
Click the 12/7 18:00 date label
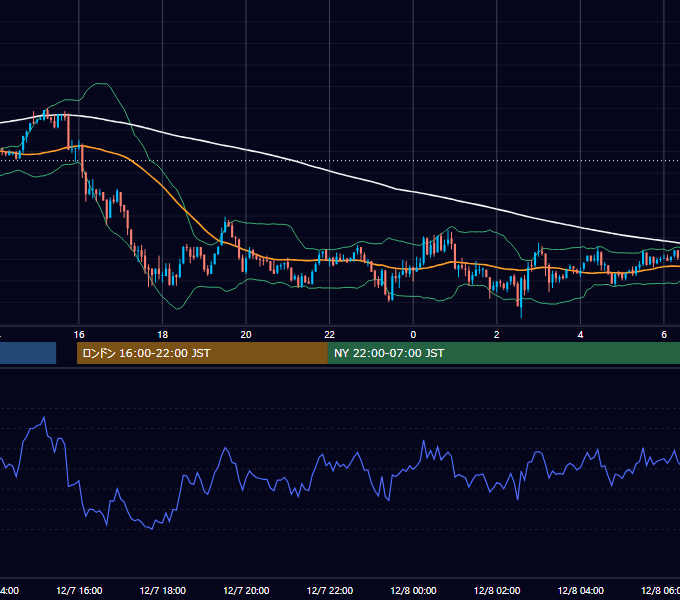click(x=163, y=591)
